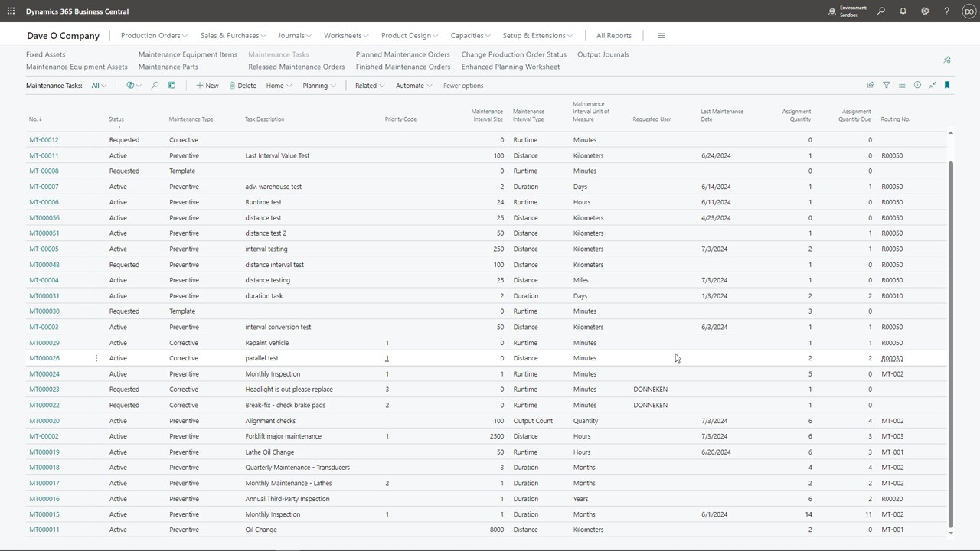Image resolution: width=980 pixels, height=551 pixels.
Task: Go to Released Maintenance Orders
Action: pos(296,67)
